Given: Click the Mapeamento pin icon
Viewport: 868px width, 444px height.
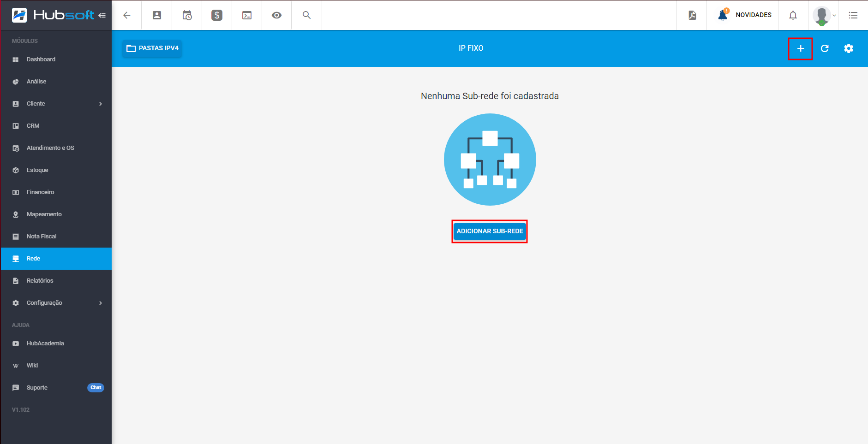Looking at the screenshot, I should (16, 214).
